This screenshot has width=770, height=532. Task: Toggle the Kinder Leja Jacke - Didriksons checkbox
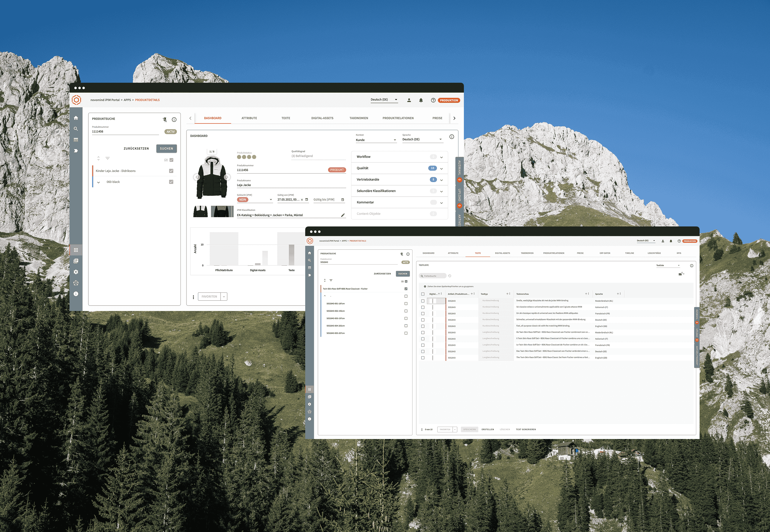pos(171,170)
